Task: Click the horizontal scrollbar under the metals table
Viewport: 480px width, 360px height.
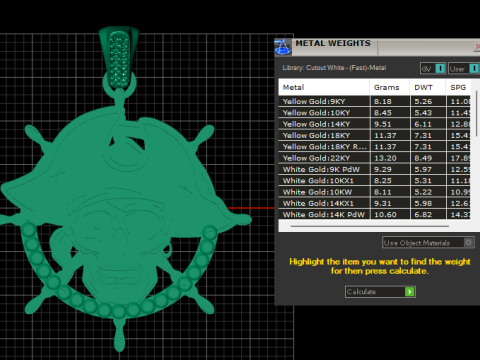Action: pyautogui.click(x=369, y=226)
